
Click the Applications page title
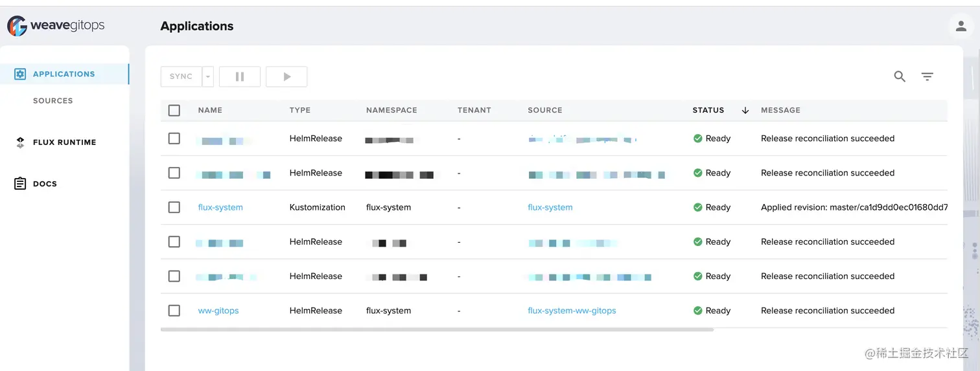click(197, 26)
